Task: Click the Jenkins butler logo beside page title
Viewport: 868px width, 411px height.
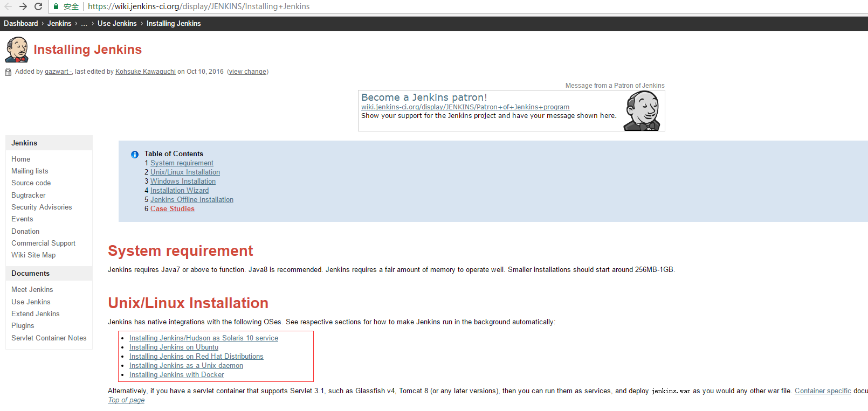Action: pyautogui.click(x=17, y=50)
